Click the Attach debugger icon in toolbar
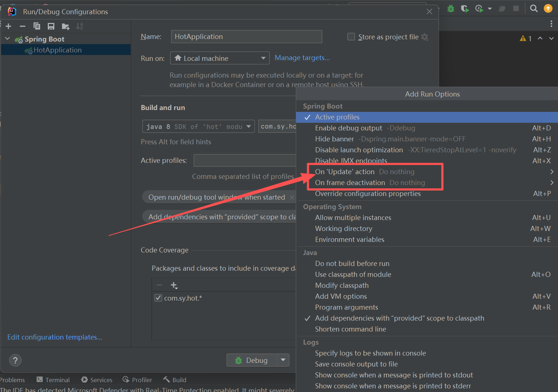The width and height of the screenshot is (558, 392). point(502,8)
